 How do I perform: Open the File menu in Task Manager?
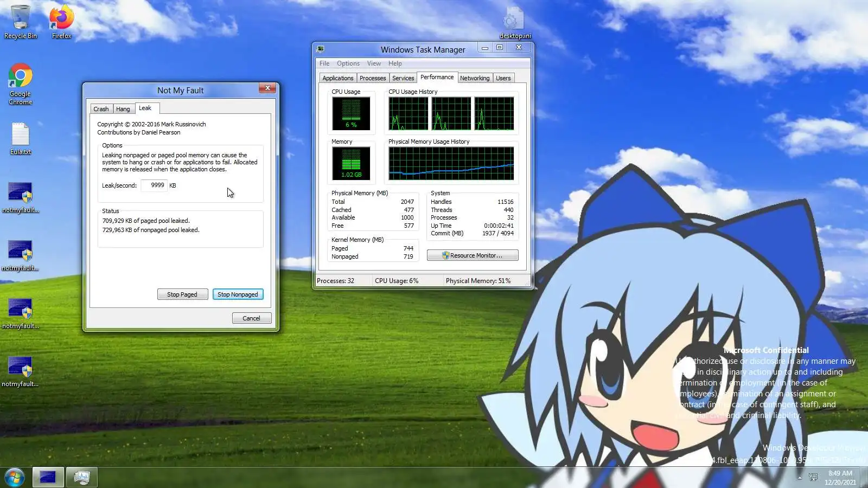324,63
